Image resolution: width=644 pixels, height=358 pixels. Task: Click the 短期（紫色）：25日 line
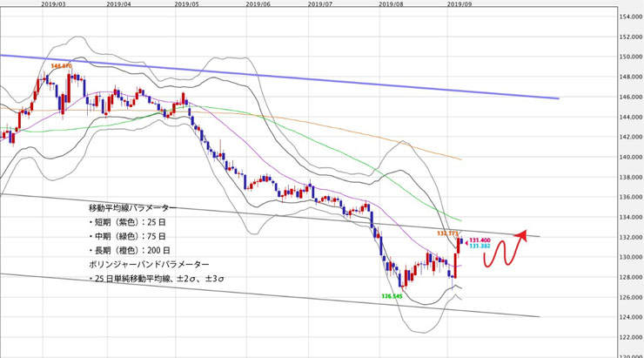click(127, 222)
